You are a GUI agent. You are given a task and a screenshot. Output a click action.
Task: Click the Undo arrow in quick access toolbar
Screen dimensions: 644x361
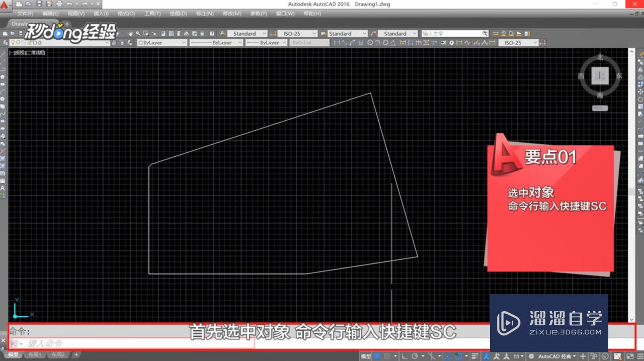tap(69, 4)
